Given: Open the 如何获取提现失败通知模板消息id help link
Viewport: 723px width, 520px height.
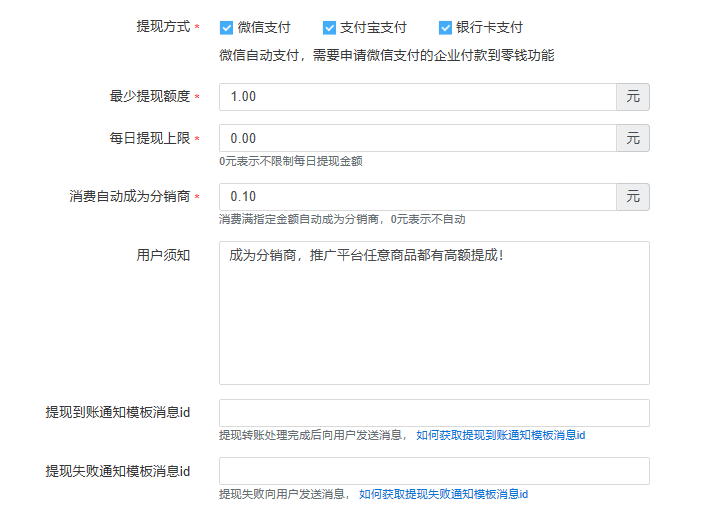Looking at the screenshot, I should coord(443,494).
